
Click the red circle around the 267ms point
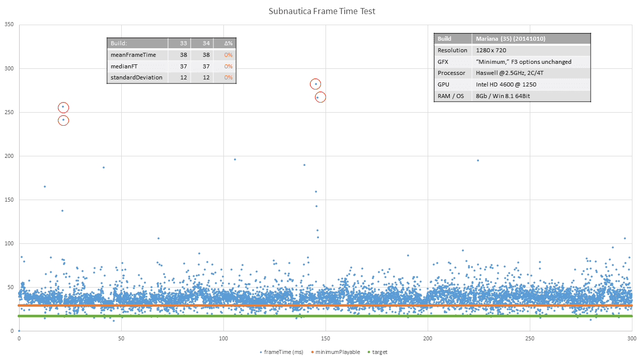pyautogui.click(x=320, y=97)
